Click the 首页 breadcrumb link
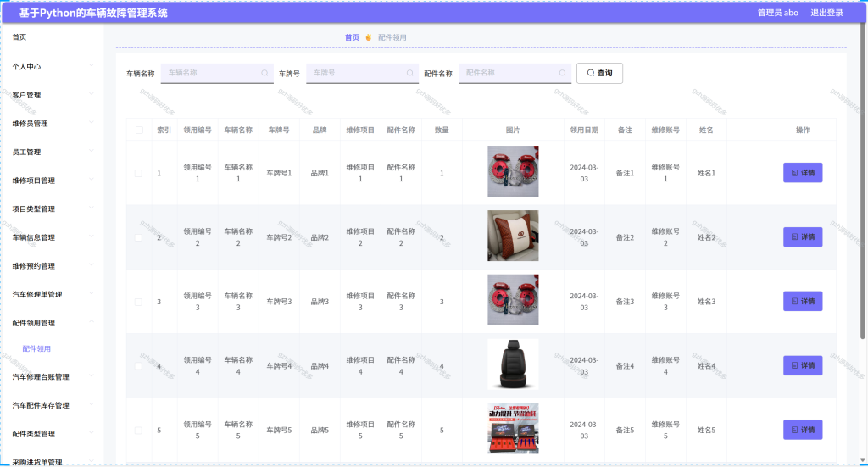The width and height of the screenshot is (868, 467). 352,37
